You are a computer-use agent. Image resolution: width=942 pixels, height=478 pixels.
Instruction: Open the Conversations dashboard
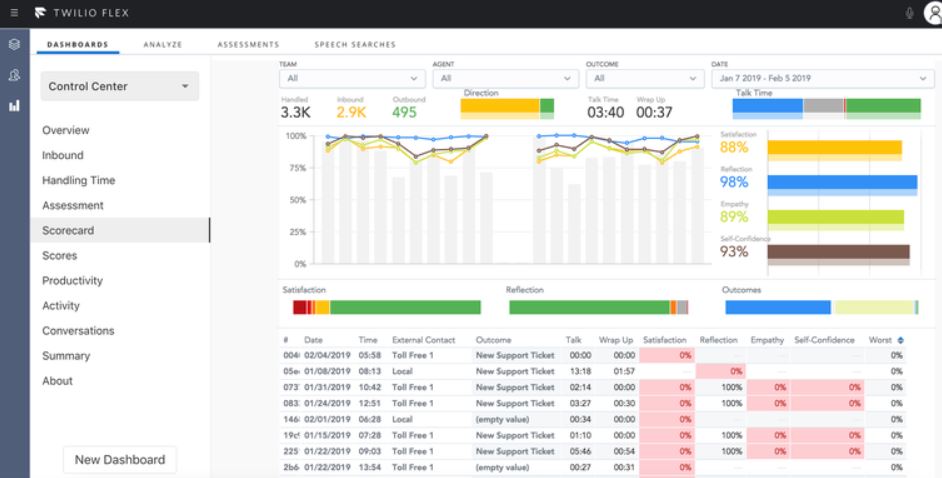coord(78,331)
